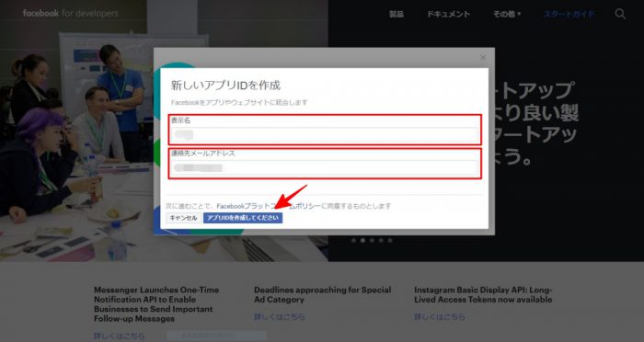Click the 新しいアプリIDを作成 dialog title
The image size is (644, 342).
pyautogui.click(x=225, y=85)
